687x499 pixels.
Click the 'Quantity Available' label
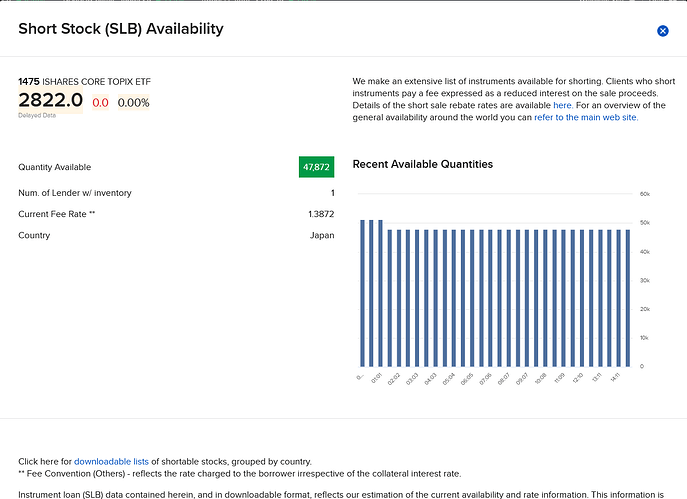click(55, 167)
